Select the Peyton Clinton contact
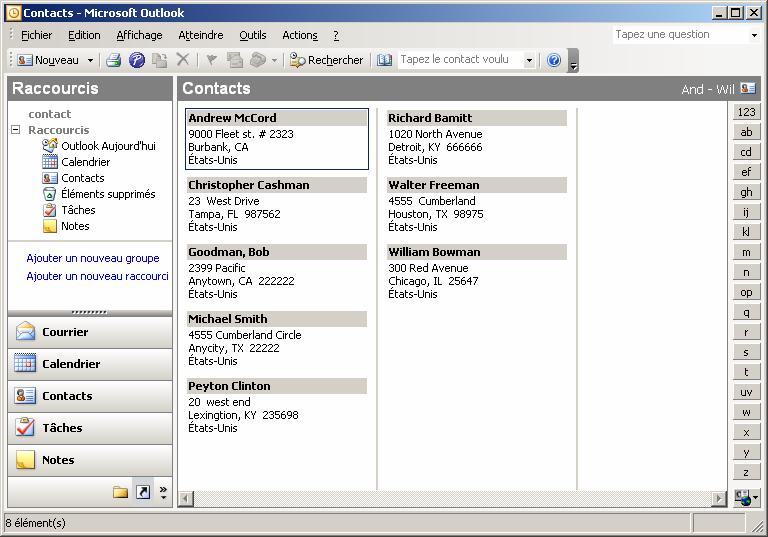The width and height of the screenshot is (768, 537). tap(277, 407)
